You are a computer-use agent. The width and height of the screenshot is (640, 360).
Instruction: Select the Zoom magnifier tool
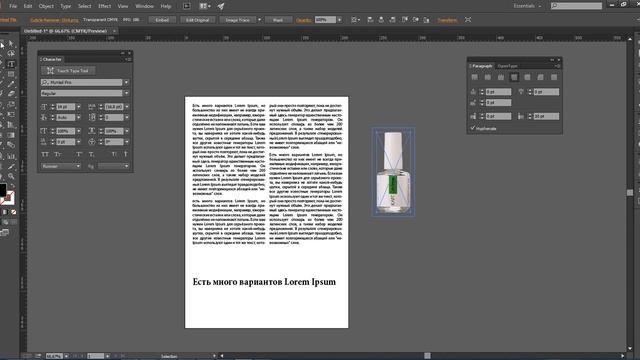coord(11,176)
